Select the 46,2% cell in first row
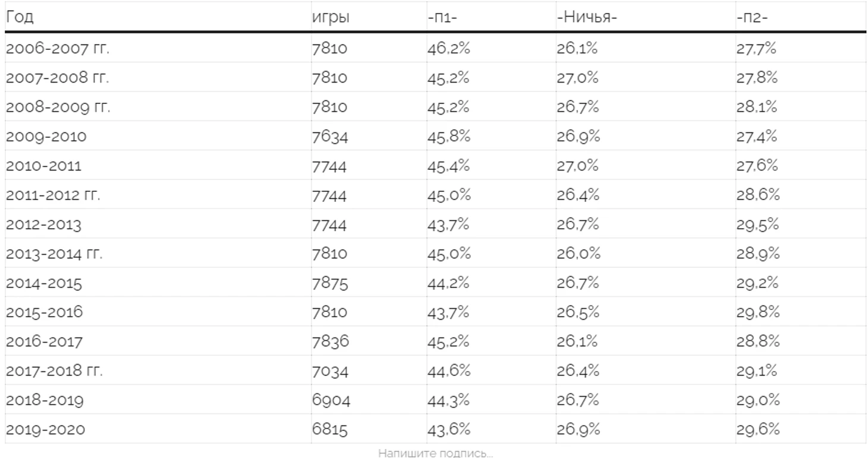This screenshot has width=868, height=458. pyautogui.click(x=448, y=49)
